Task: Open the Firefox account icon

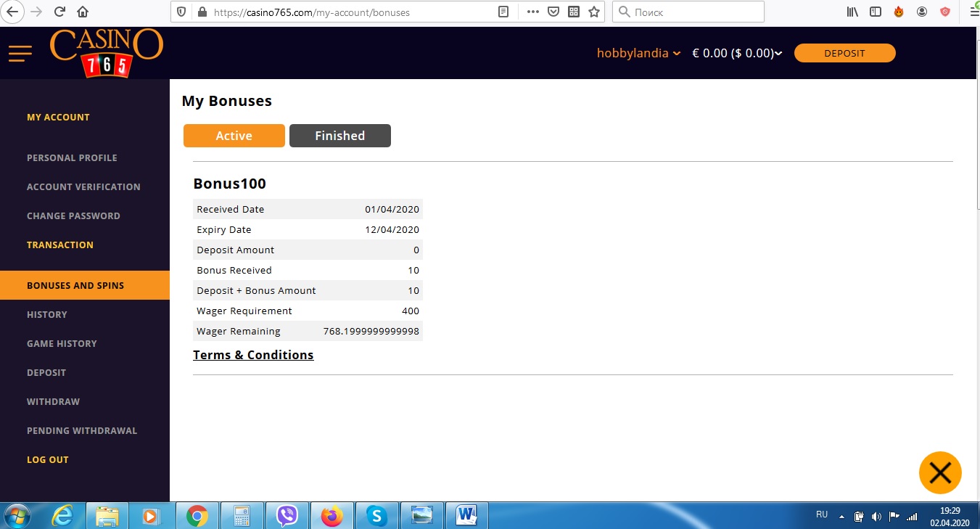Action: coord(922,12)
